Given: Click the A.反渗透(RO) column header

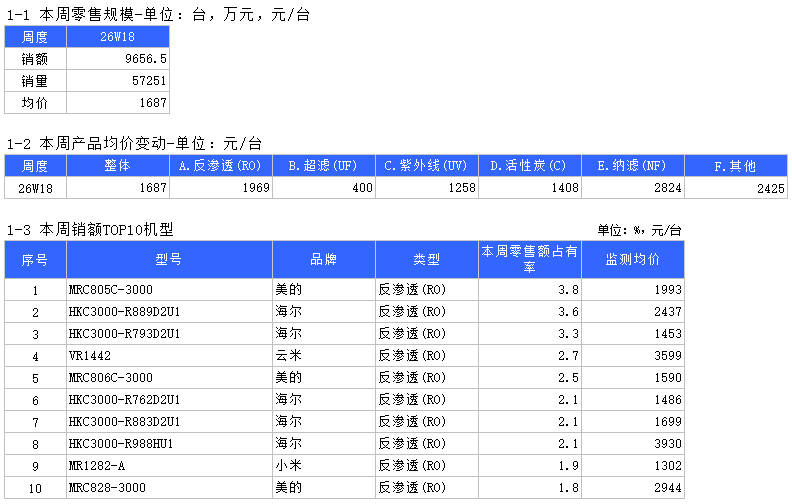Looking at the screenshot, I should (x=220, y=166).
